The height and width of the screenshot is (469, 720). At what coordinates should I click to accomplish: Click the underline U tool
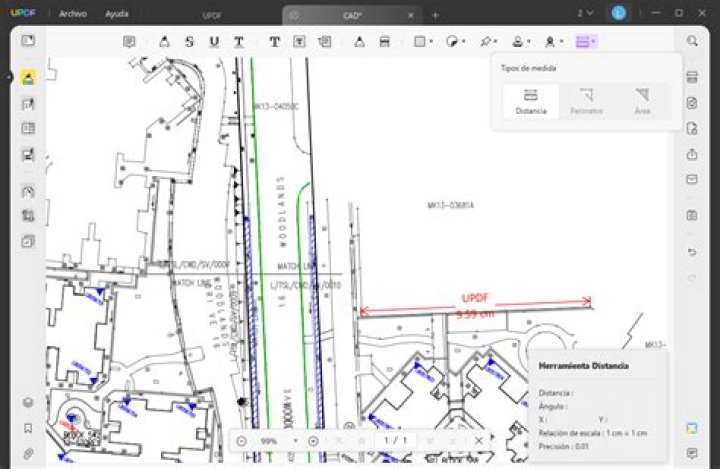(214, 42)
